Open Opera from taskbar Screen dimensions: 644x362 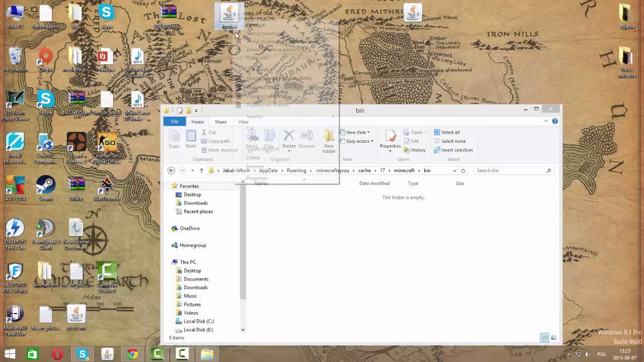tap(57, 354)
